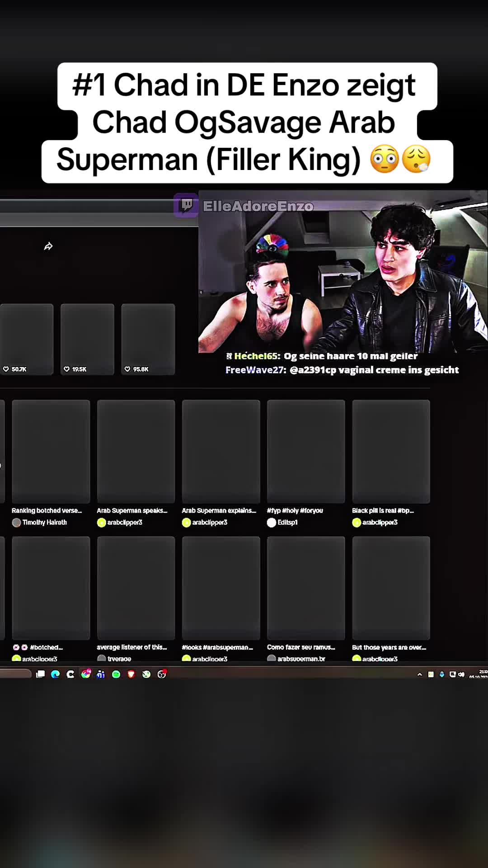Open the video thumbnail with 50.7K likes
This screenshot has width=488, height=868.
coord(27,339)
